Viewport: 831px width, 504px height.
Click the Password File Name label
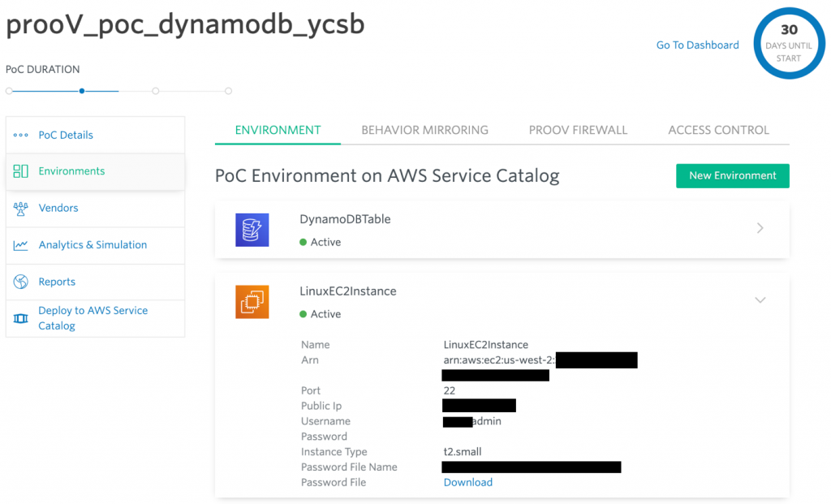(x=349, y=467)
